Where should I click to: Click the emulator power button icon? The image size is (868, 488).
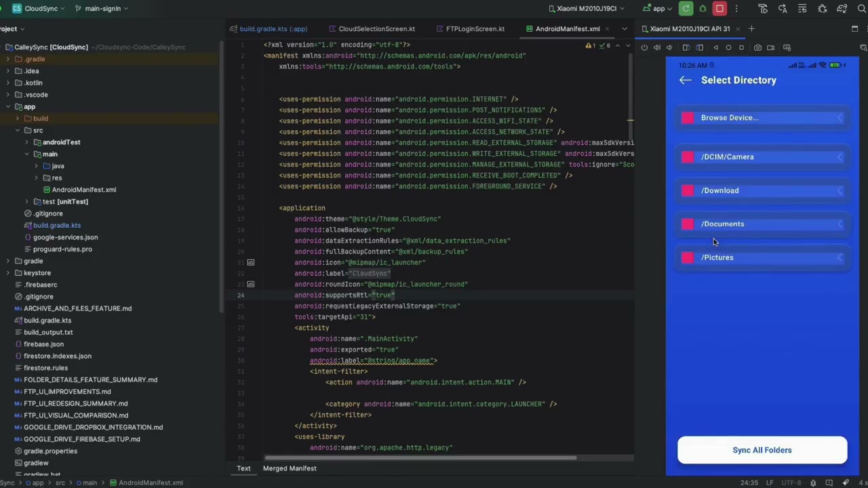(644, 47)
